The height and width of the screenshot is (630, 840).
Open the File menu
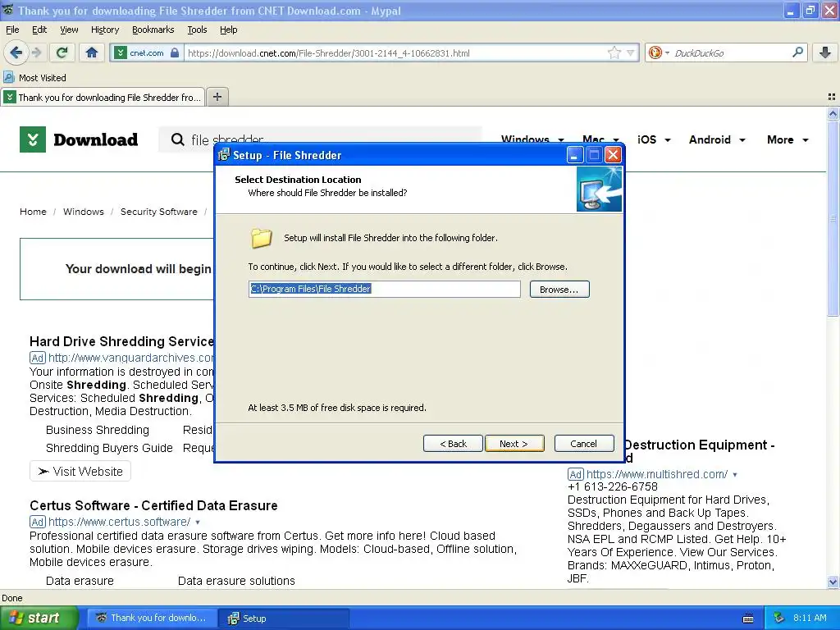point(12,30)
